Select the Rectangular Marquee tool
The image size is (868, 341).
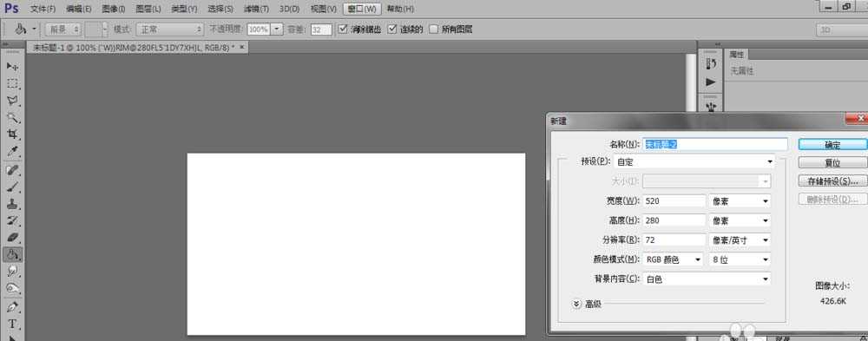[x=13, y=83]
